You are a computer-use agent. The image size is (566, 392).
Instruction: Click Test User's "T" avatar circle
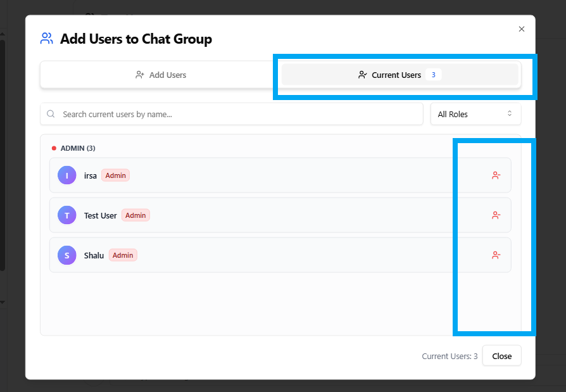67,215
